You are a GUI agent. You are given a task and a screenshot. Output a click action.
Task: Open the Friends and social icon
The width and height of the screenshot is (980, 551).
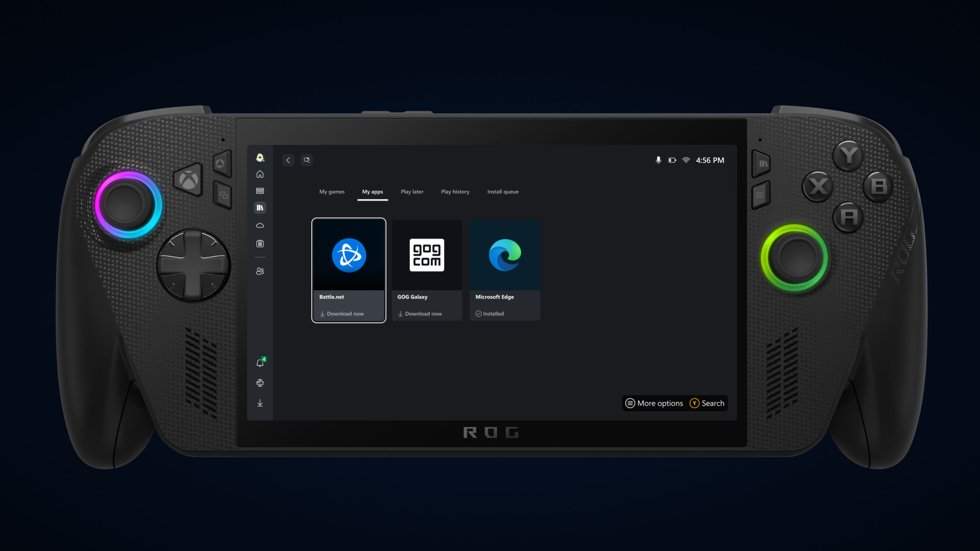click(x=260, y=271)
